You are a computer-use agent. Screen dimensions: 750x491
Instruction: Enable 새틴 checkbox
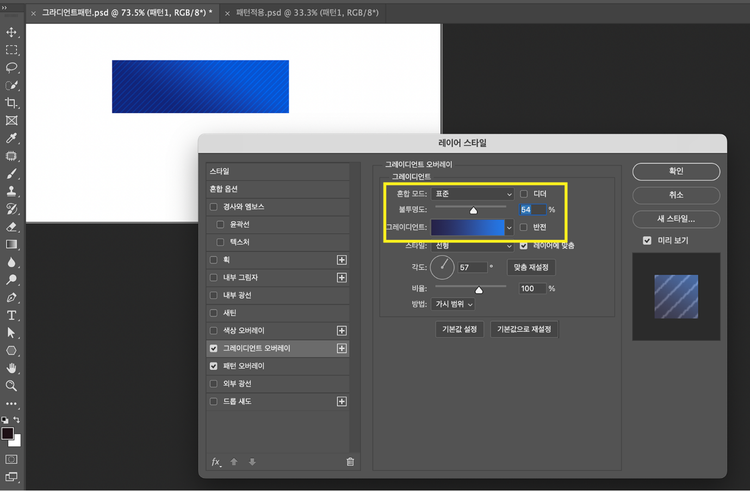213,313
